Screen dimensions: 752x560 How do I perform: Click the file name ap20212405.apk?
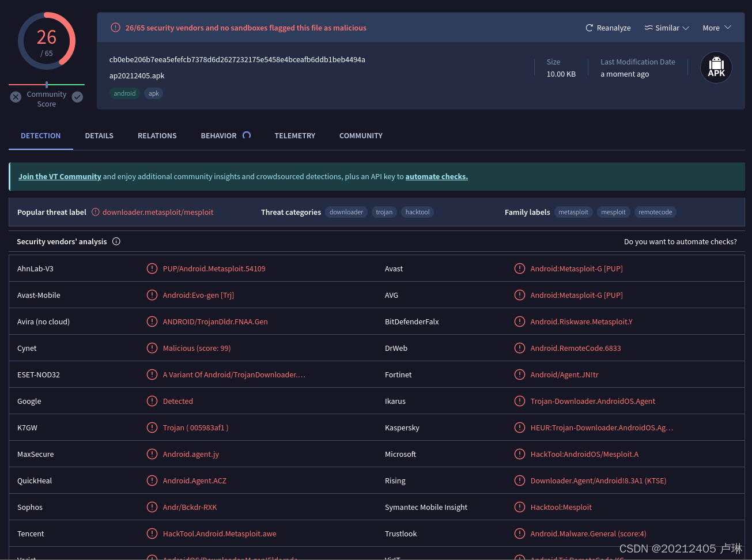pyautogui.click(x=137, y=75)
